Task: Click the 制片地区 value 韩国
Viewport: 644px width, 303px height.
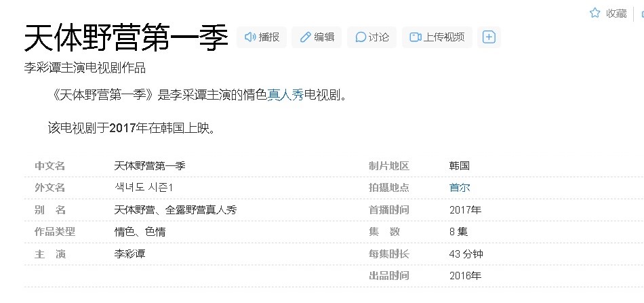Action: tap(459, 166)
